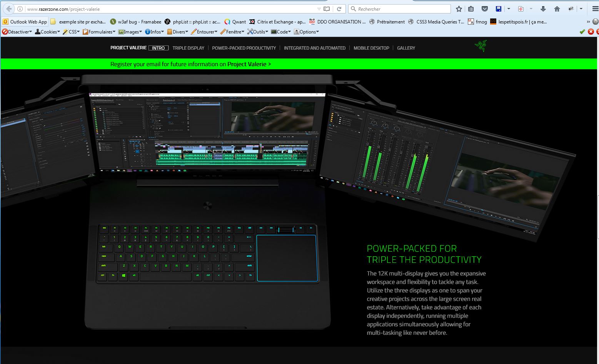Click the blue floppy disk save icon
Screen dimensions: 599x364
(x=499, y=9)
